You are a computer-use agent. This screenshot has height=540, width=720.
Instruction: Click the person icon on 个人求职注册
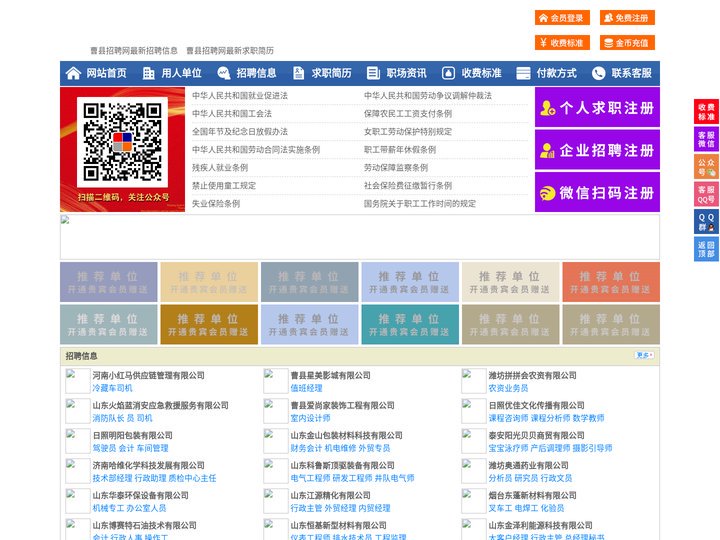[x=547, y=108]
